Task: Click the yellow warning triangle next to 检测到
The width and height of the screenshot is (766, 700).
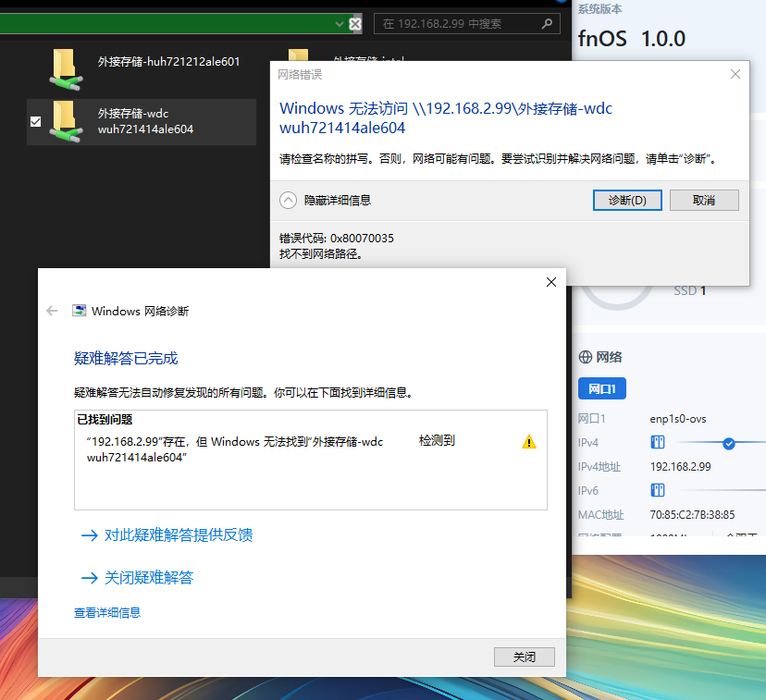Action: 529,442
